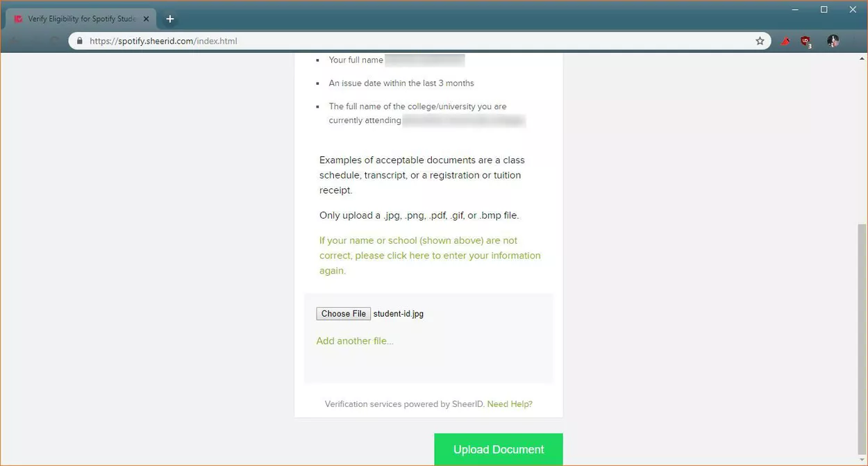Click the scrollbar up arrow

pyautogui.click(x=862, y=59)
